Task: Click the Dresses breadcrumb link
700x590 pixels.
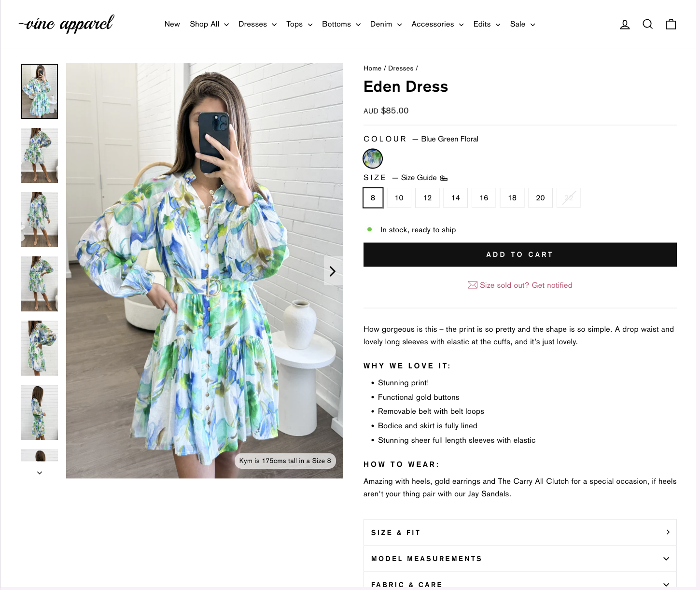Action: click(401, 69)
